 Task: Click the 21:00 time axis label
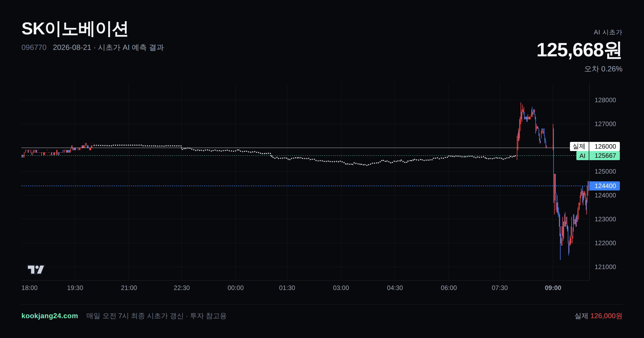[x=129, y=288]
